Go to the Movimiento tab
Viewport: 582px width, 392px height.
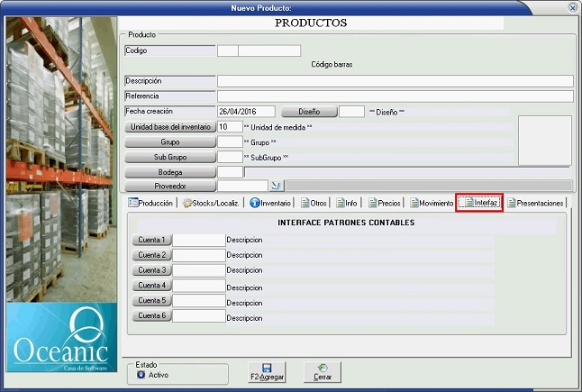(x=432, y=203)
